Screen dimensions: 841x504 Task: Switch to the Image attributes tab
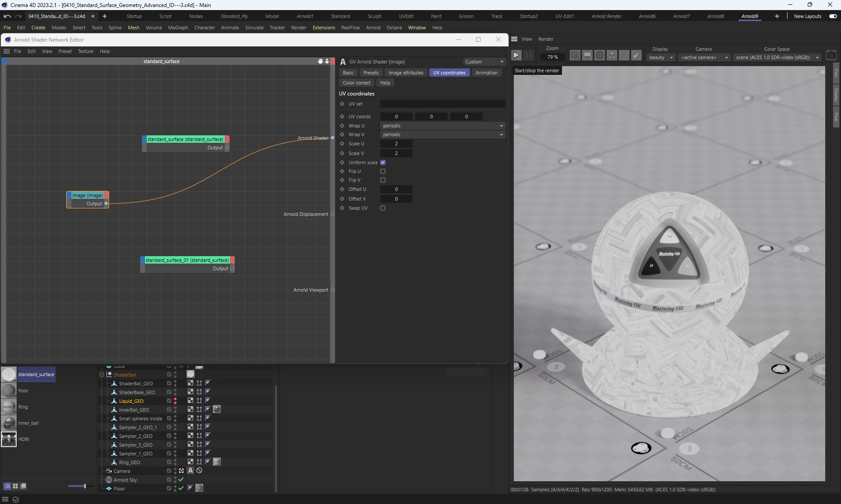click(406, 73)
